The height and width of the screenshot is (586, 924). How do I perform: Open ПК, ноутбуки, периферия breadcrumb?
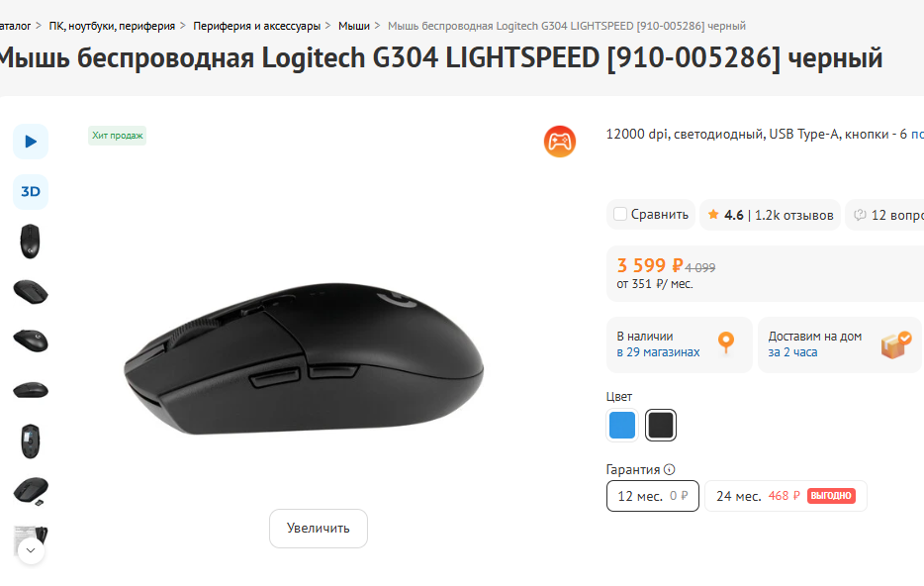112,25
